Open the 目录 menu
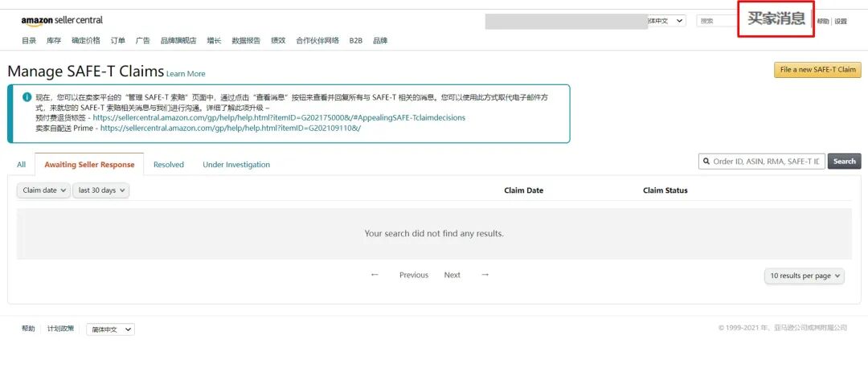The image size is (868, 368). [29, 40]
